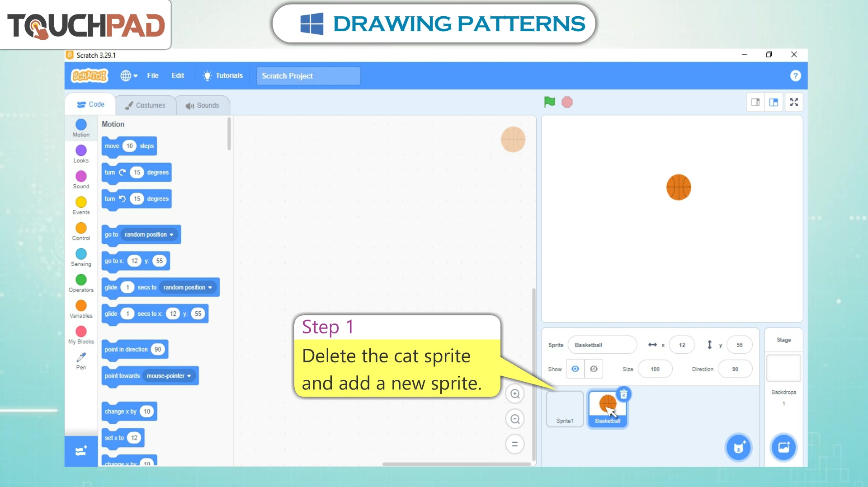Click the sprite y position field

(740, 345)
